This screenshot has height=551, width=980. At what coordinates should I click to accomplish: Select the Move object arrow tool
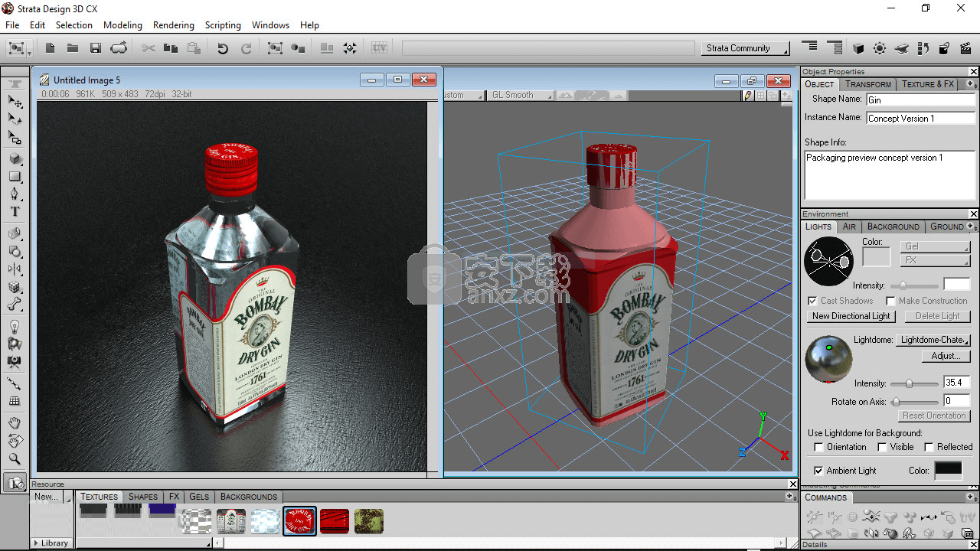15,101
